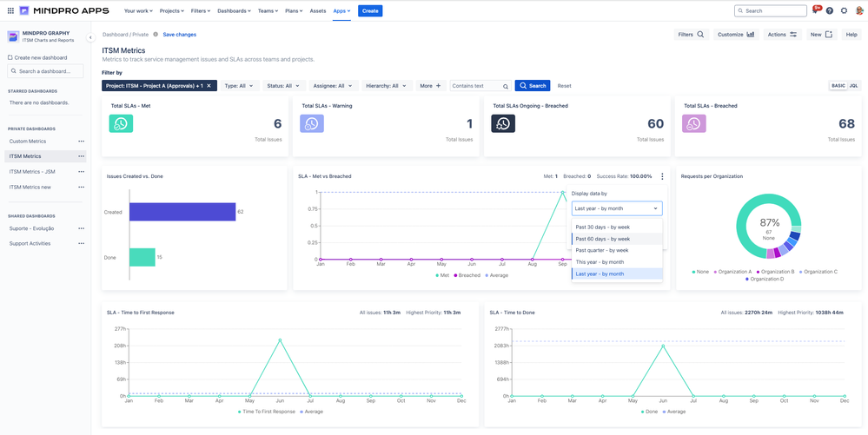Open the settings gear icon
This screenshot has width=868, height=435.
point(844,10)
